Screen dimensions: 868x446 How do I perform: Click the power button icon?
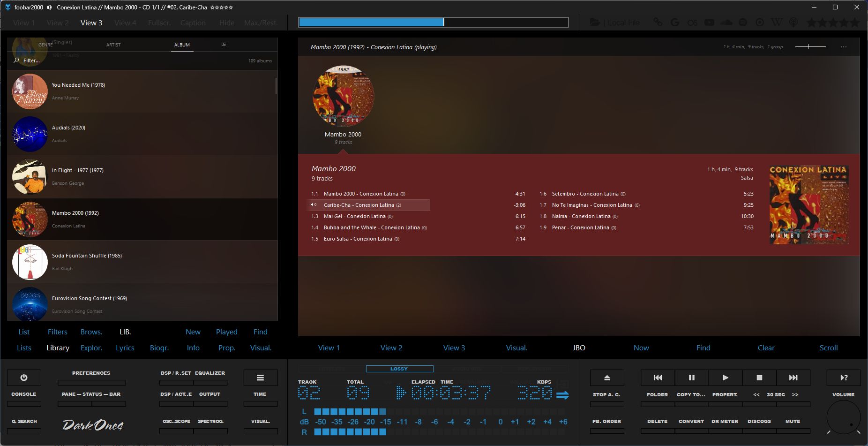[24, 378]
